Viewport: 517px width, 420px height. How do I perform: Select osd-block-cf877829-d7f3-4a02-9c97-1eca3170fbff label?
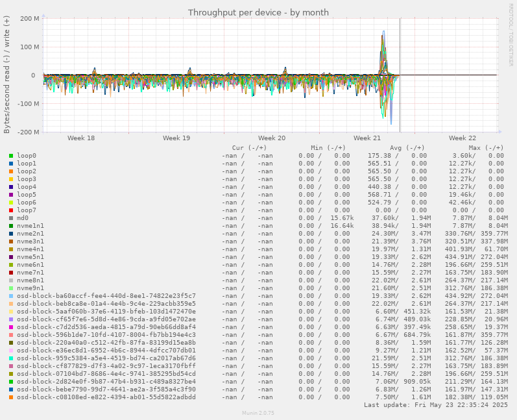(106, 366)
